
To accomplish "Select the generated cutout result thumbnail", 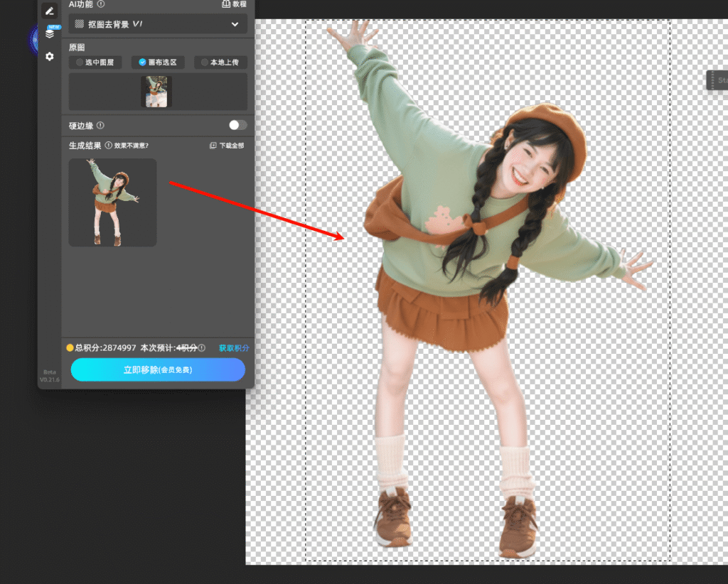I will pos(112,202).
